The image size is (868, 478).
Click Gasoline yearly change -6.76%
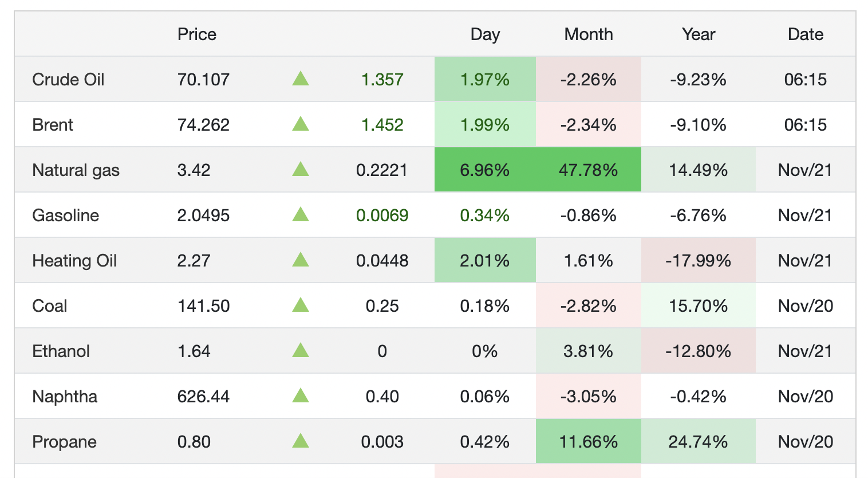click(699, 215)
